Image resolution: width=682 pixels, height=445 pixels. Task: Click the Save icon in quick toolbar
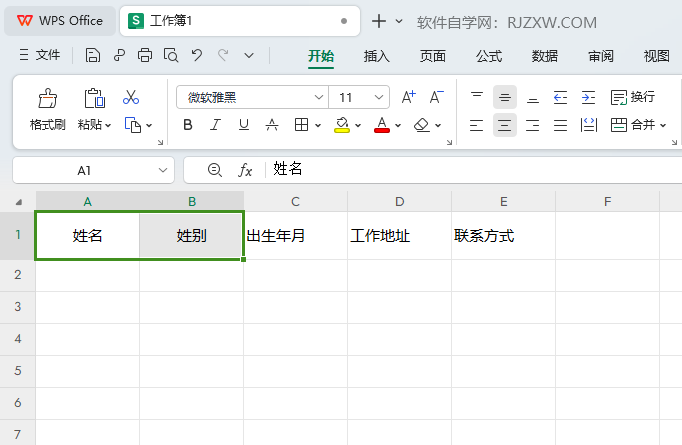[x=92, y=56]
